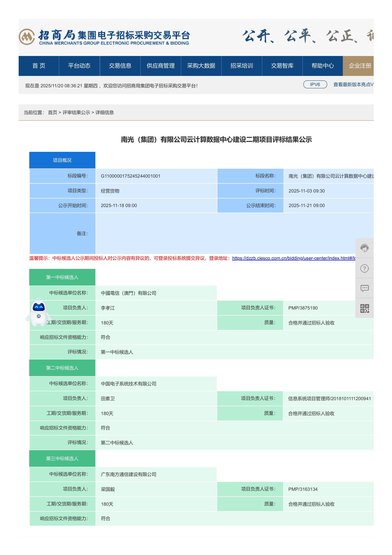Click 首页 in the breadcrumb
The image size is (392, 555).
(52, 112)
